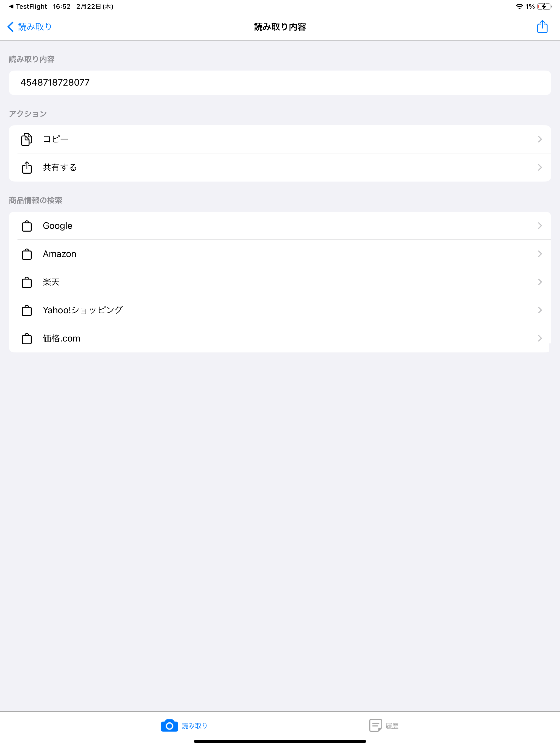The image size is (560, 747).
Task: Tap the share icon in the top right corner
Action: pyautogui.click(x=542, y=27)
